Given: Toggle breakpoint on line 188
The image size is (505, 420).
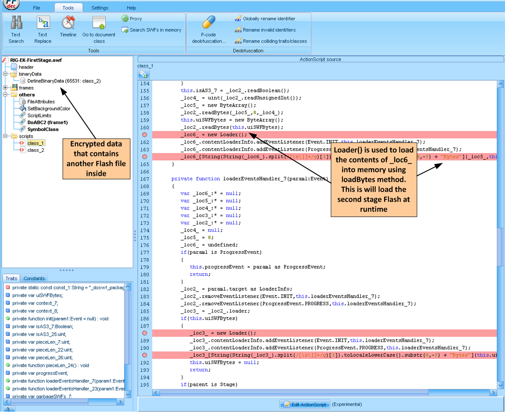Looking at the screenshot, I should pos(145,333).
